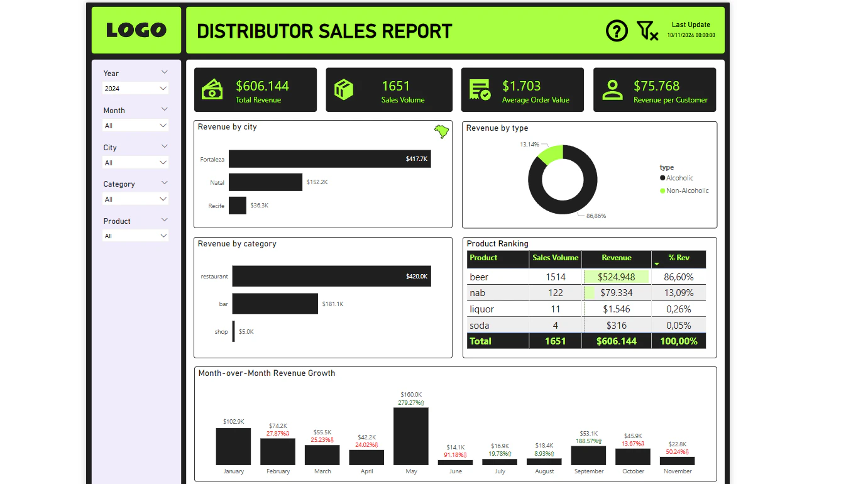Collapse the Month slicer header chevron
868x484 pixels.
click(x=164, y=109)
